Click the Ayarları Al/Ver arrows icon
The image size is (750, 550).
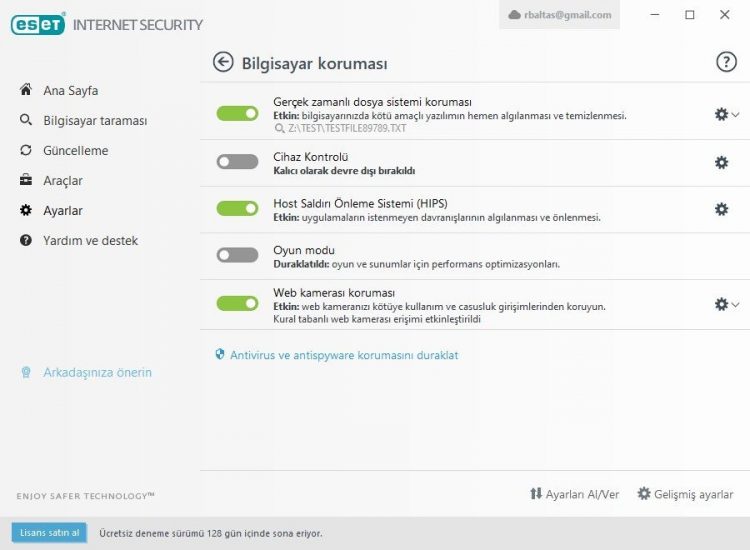tap(536, 494)
